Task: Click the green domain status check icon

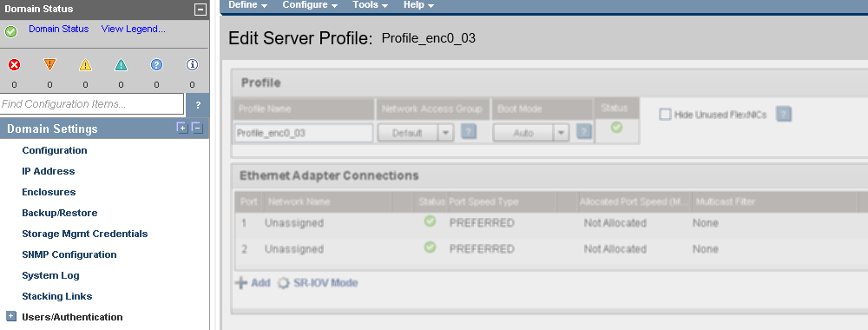Action: 10,31
